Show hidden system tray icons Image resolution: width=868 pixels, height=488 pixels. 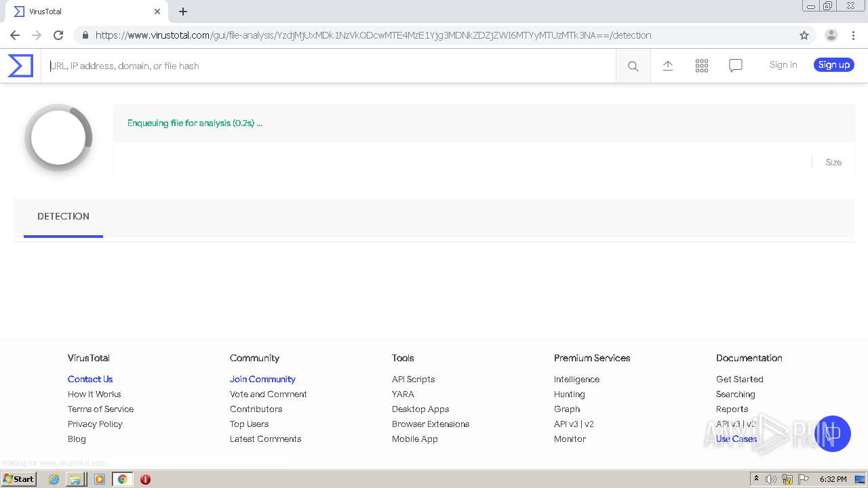click(756, 479)
